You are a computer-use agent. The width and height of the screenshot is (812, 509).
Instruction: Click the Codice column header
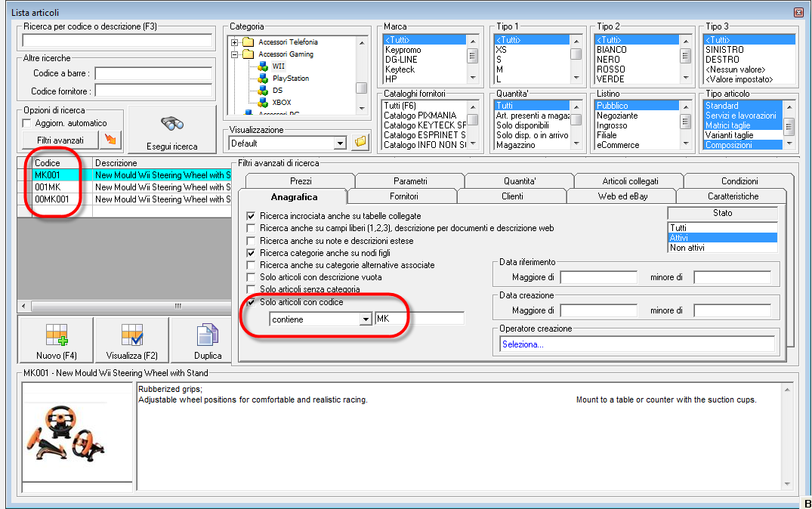(x=62, y=162)
